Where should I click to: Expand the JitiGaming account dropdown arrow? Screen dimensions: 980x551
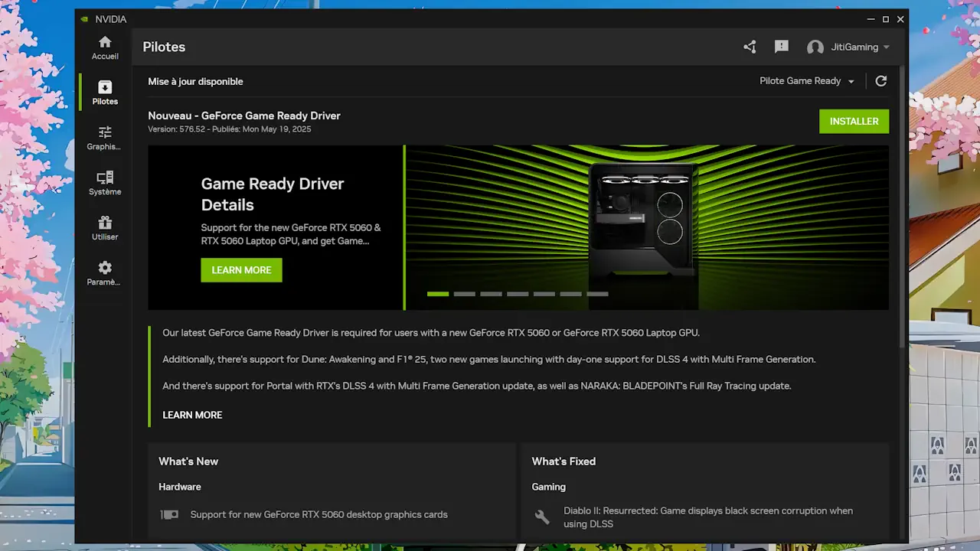tap(886, 47)
